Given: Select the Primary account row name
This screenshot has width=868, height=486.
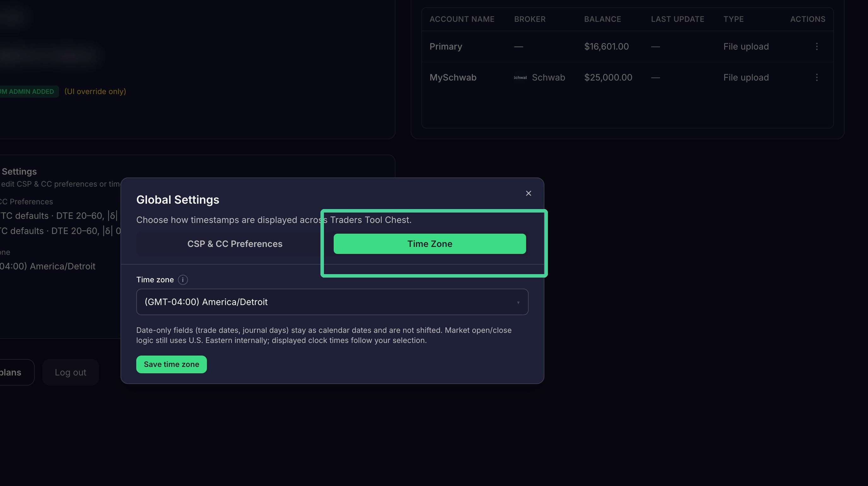Looking at the screenshot, I should click(446, 46).
